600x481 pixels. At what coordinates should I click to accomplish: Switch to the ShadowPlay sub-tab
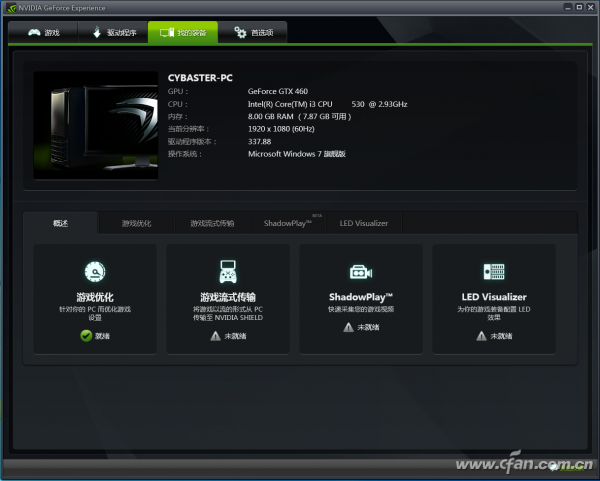pos(289,223)
